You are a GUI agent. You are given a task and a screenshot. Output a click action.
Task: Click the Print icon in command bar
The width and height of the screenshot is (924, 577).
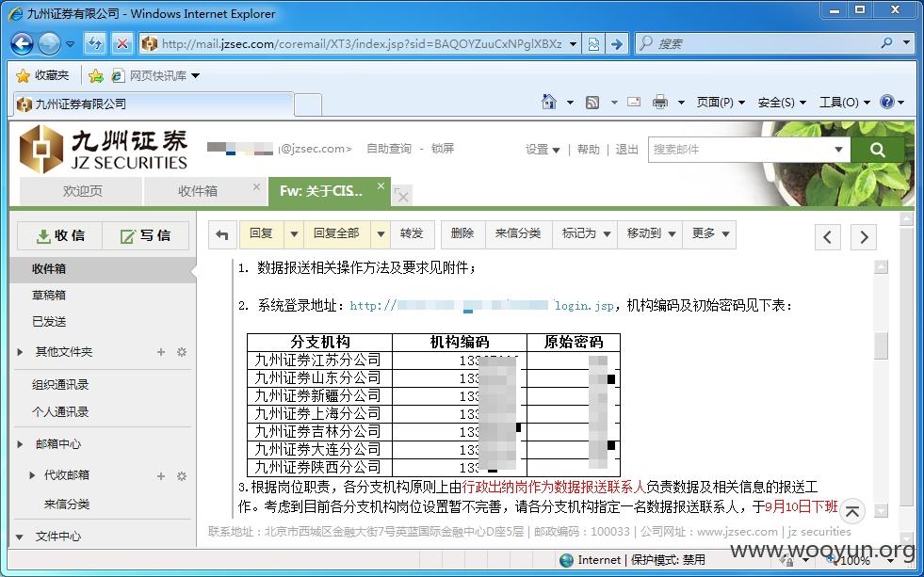[660, 103]
